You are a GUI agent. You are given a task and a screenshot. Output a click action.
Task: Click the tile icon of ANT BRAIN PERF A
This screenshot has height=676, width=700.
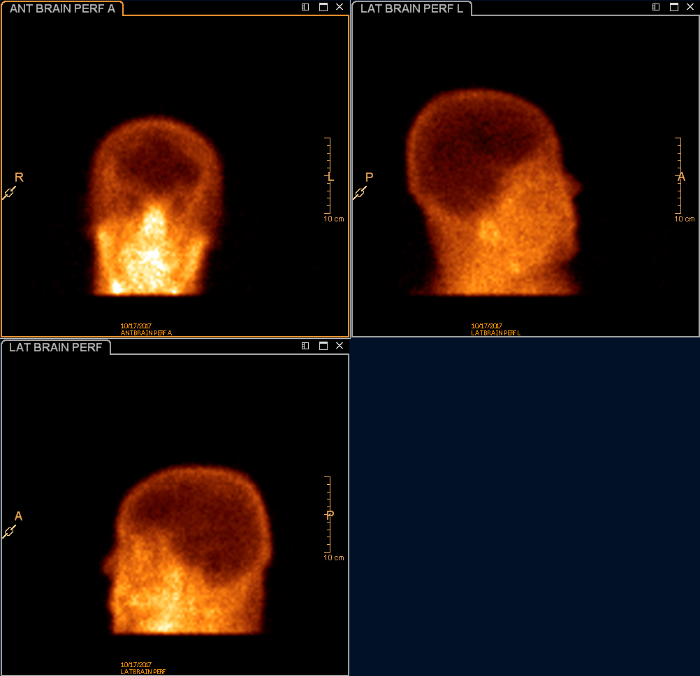point(306,7)
